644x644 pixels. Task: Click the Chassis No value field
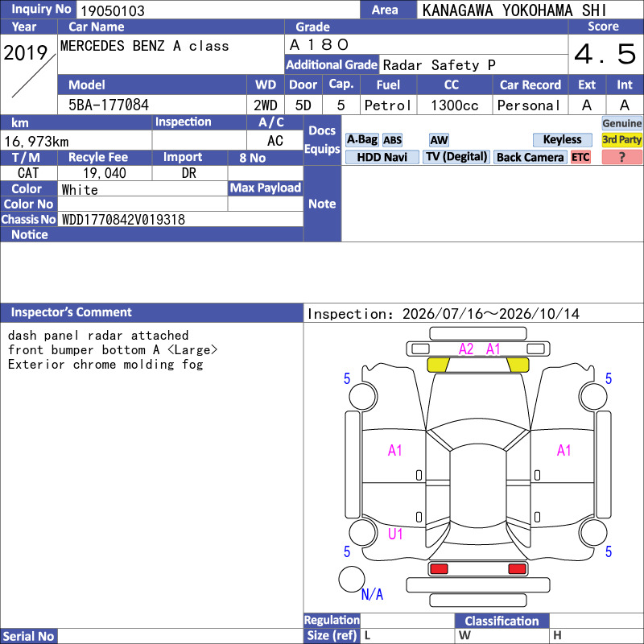point(180,220)
